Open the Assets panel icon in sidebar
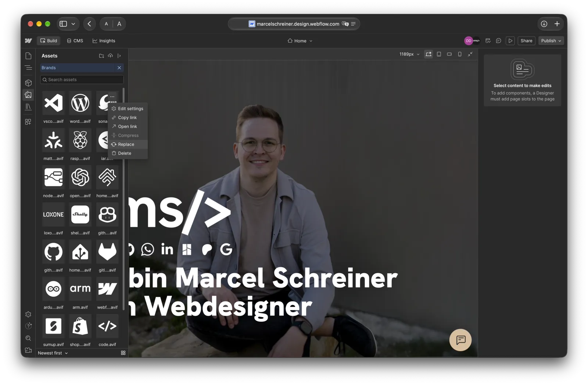This screenshot has width=588, height=385. [x=28, y=95]
